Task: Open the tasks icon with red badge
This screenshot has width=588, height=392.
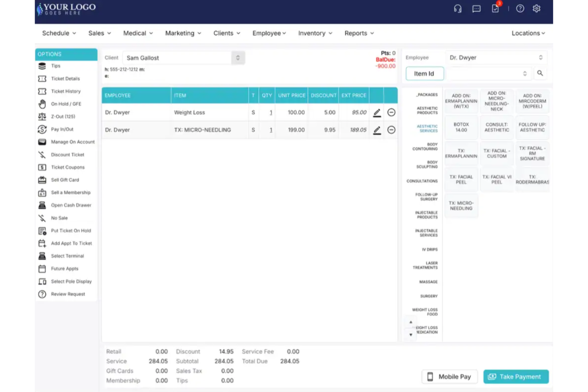Action: [495, 8]
